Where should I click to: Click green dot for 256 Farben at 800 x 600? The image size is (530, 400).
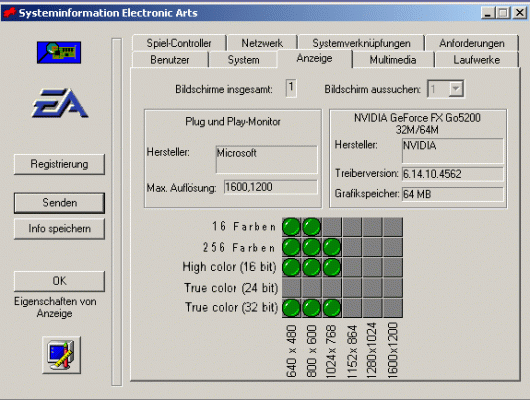312,247
